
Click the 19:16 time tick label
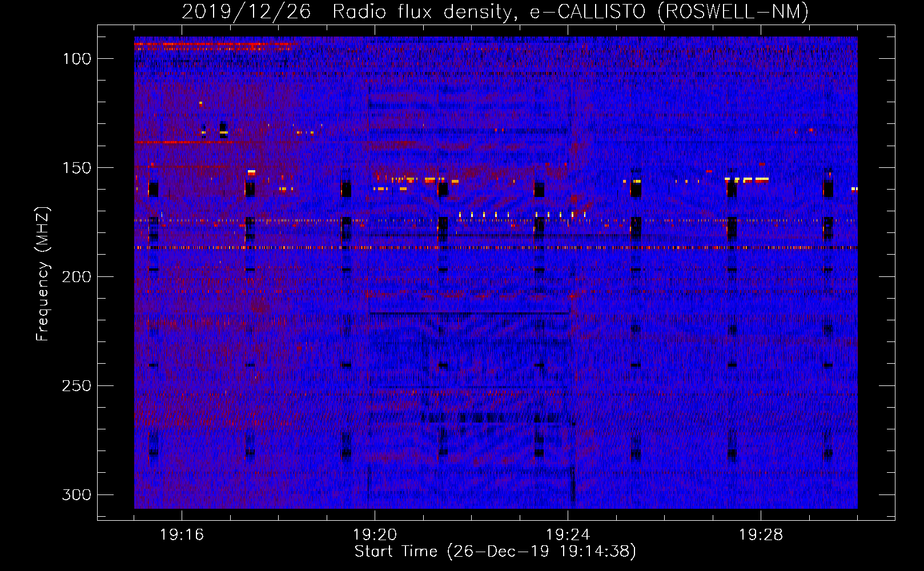(182, 535)
